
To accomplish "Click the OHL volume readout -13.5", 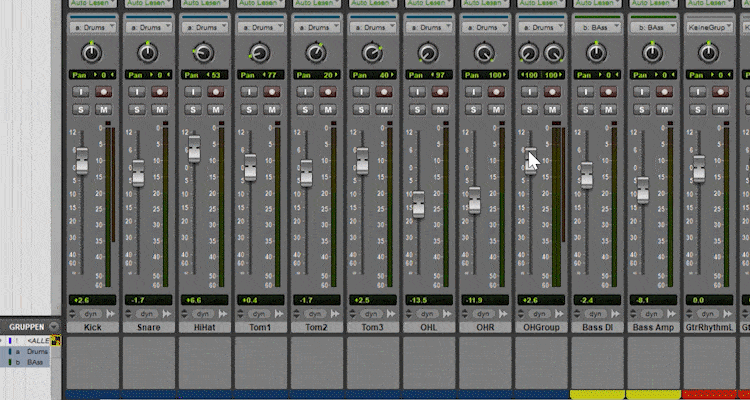I will point(429,300).
